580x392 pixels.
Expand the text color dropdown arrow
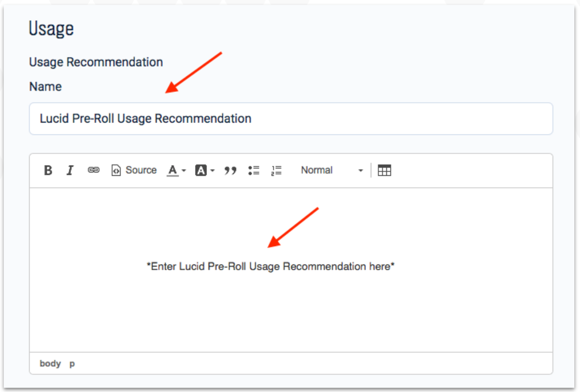184,170
